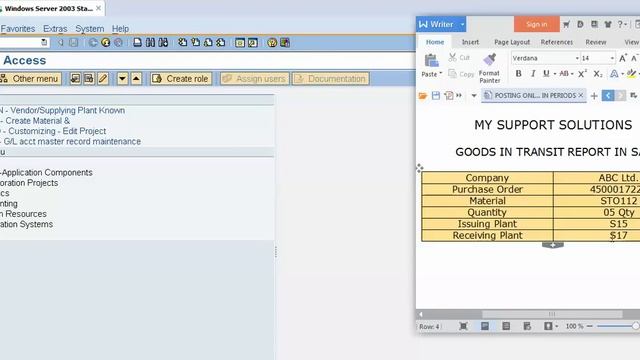
Task: Toggle Italic formatting in Writer
Action: pos(533,73)
